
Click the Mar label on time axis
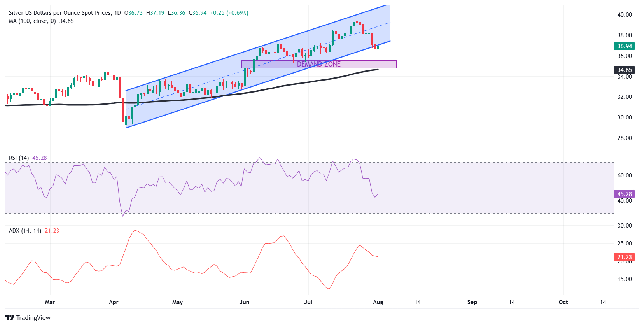(50, 302)
